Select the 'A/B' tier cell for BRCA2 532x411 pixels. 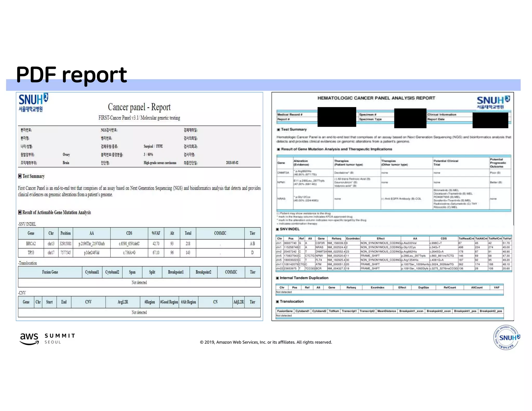(252, 243)
